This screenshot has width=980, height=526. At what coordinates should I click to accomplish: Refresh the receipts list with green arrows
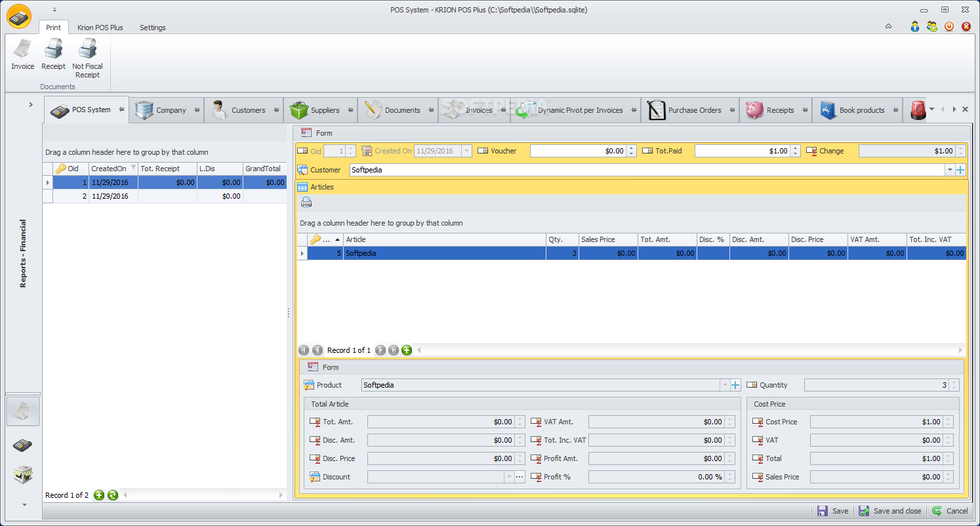coord(113,495)
